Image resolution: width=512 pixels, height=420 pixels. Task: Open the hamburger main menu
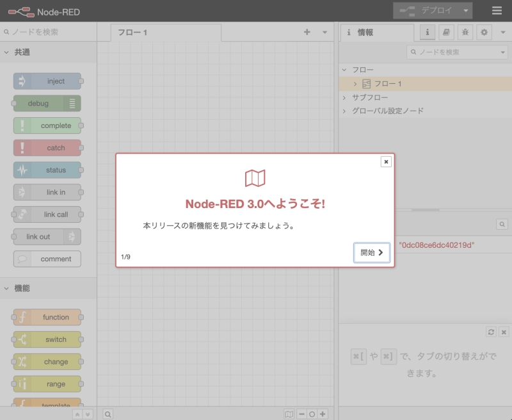click(x=497, y=11)
